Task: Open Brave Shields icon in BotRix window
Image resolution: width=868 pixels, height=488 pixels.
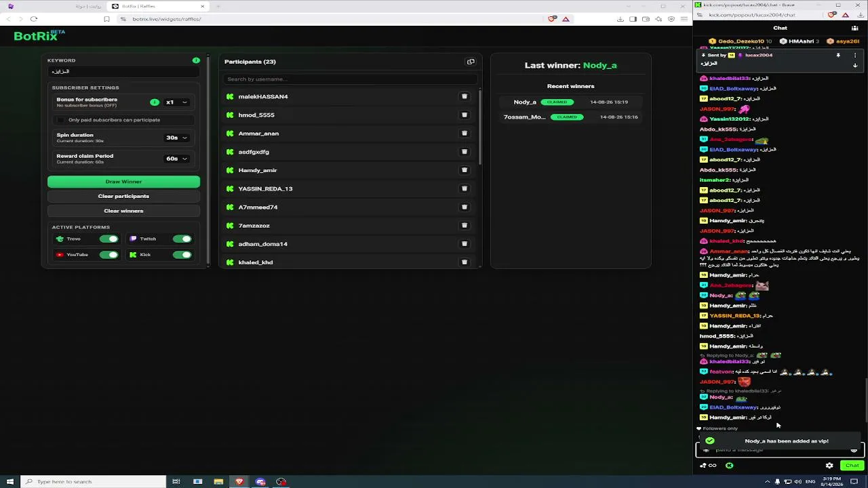Action: click(552, 19)
